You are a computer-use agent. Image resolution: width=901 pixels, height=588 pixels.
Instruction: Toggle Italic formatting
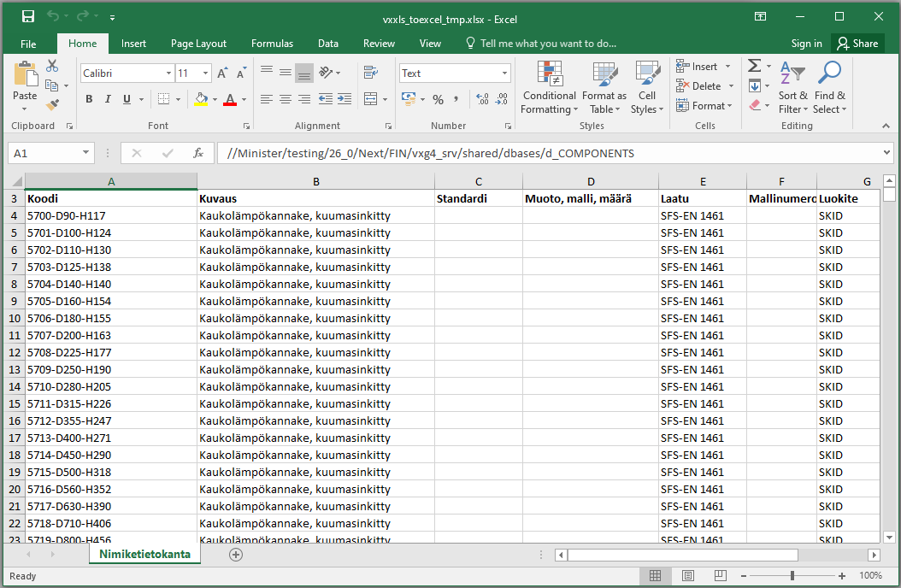click(109, 99)
